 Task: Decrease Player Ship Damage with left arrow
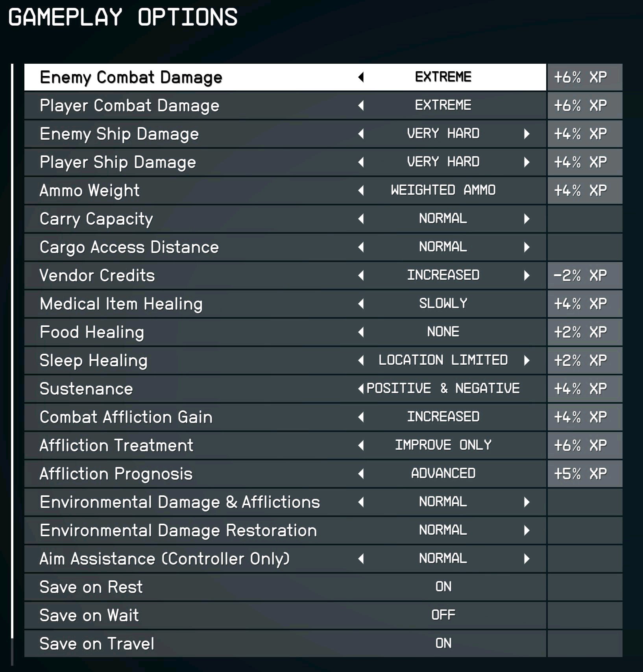pyautogui.click(x=361, y=162)
